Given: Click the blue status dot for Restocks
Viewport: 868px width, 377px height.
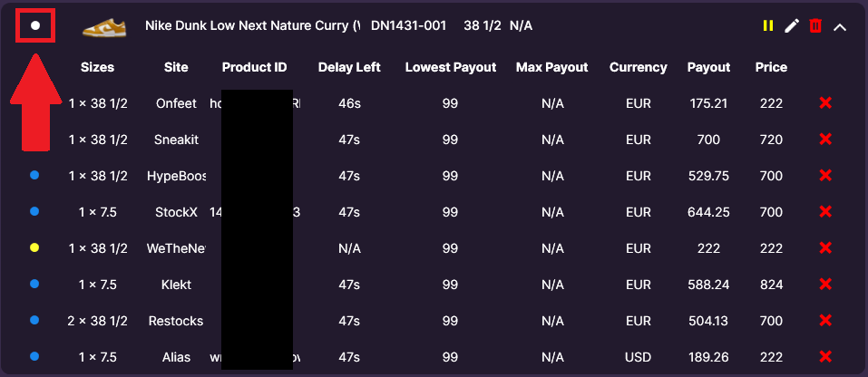Looking at the screenshot, I should (x=34, y=321).
